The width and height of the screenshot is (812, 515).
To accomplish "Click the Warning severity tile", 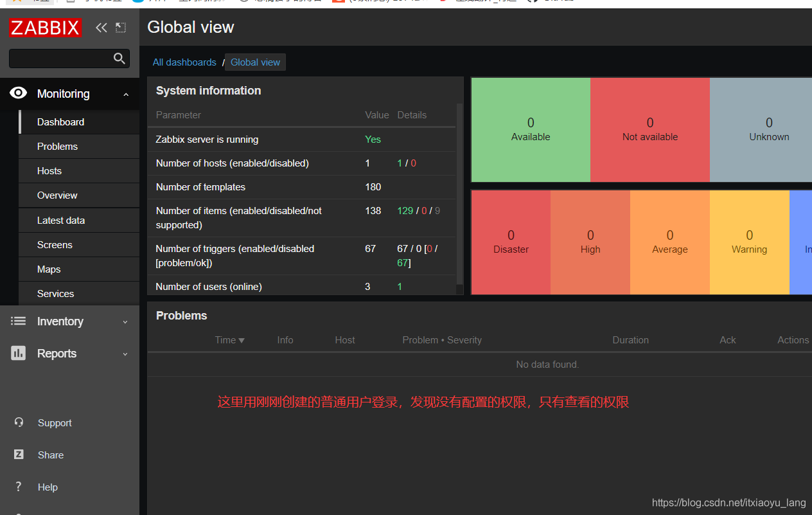I will pyautogui.click(x=750, y=242).
